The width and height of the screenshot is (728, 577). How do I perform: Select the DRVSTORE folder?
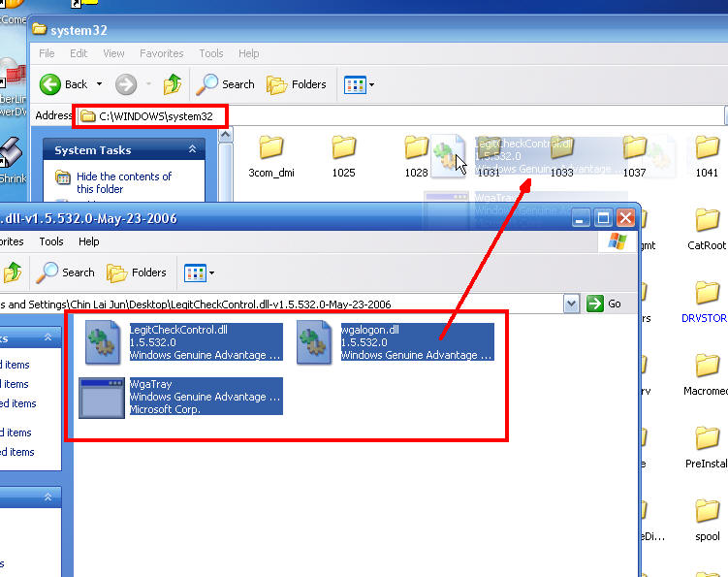705,302
